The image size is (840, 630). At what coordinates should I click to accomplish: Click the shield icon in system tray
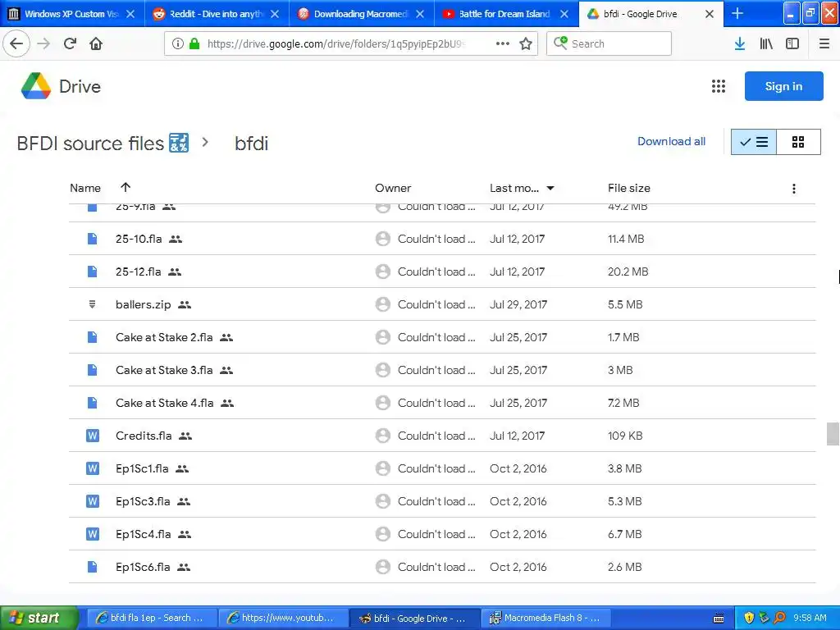pyautogui.click(x=749, y=618)
